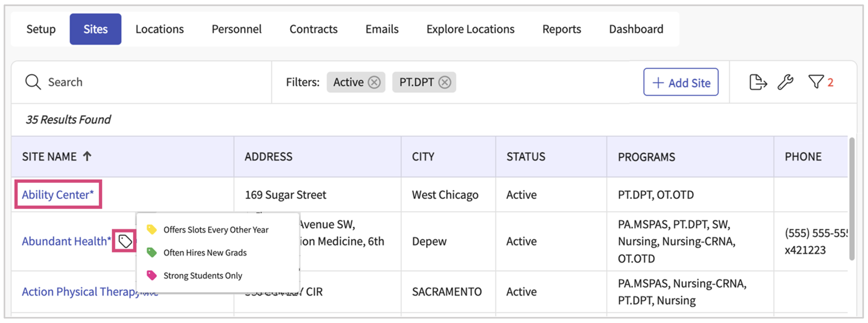The image size is (868, 323).
Task: Click the Programs column header
Action: click(x=646, y=157)
